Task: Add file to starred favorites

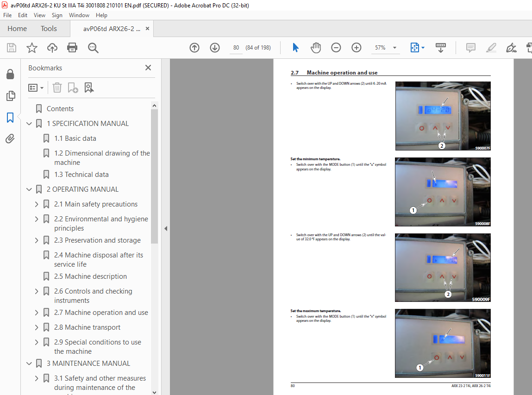Action: click(32, 48)
